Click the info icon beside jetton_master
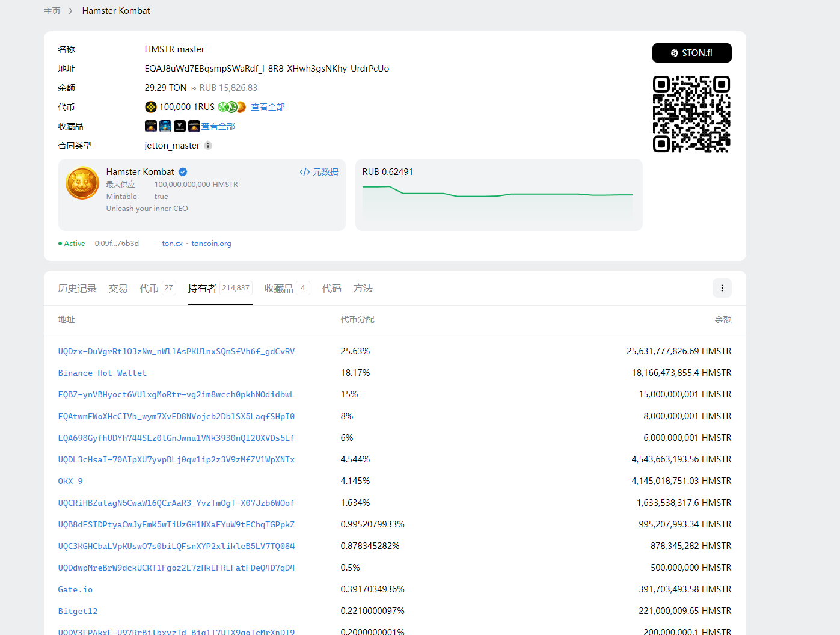This screenshot has width=840, height=635. (208, 146)
